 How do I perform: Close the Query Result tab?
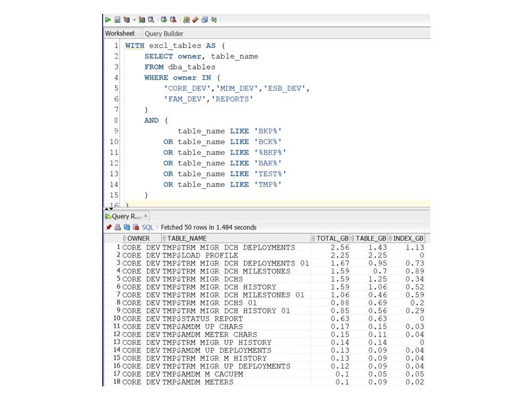pos(146,215)
